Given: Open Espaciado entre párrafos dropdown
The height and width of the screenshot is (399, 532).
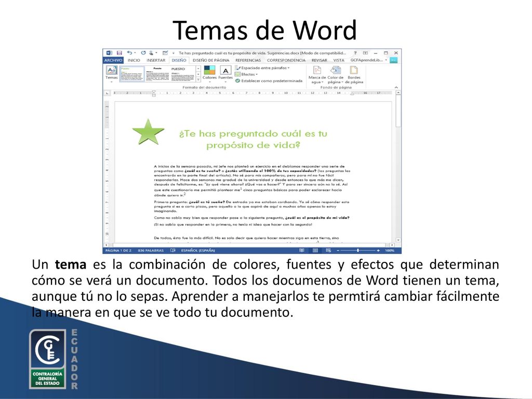Looking at the screenshot, I should (262, 68).
